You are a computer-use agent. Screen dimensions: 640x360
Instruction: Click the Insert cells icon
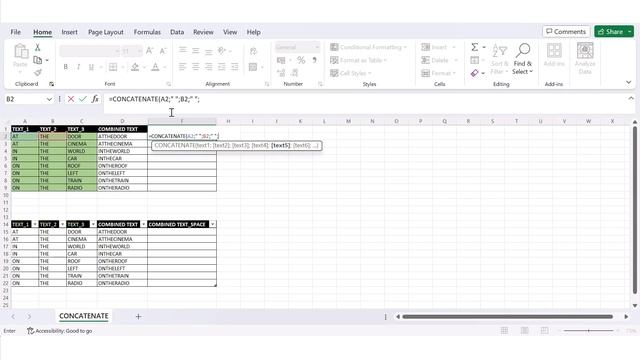pyautogui.click(x=425, y=47)
